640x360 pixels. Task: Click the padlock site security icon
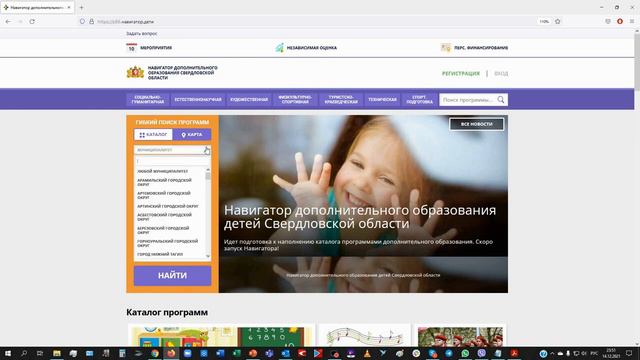pos(91,22)
